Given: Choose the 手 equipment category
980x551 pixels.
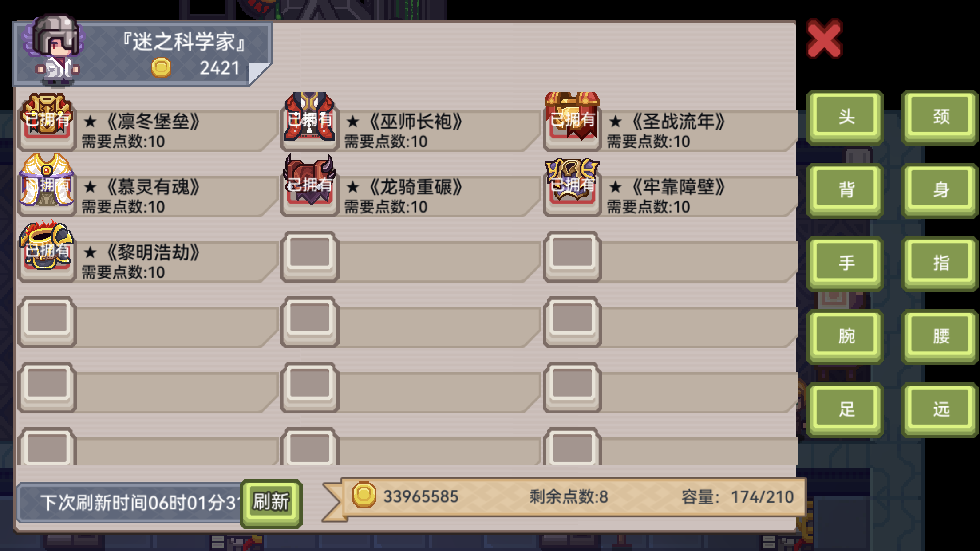Looking at the screenshot, I should tap(846, 263).
